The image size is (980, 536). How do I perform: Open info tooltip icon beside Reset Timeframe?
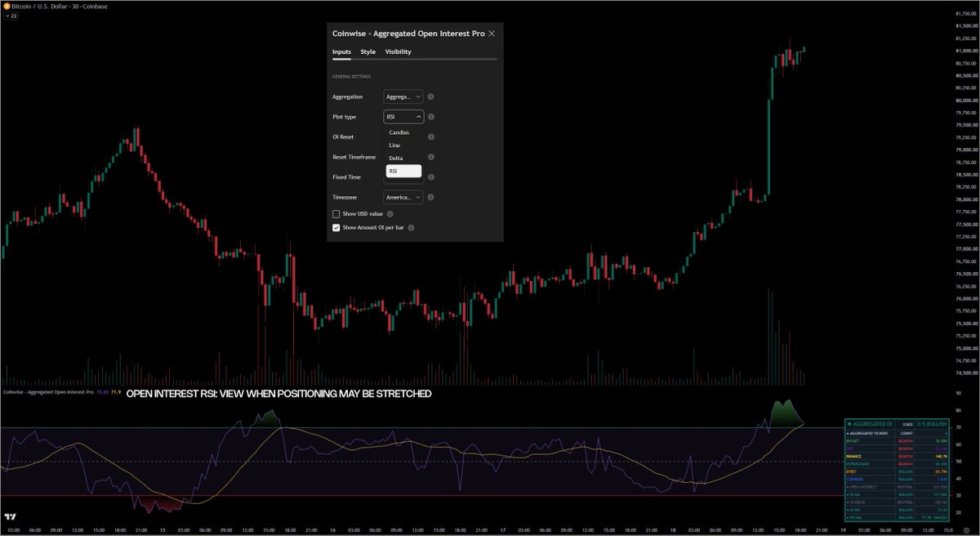pyautogui.click(x=431, y=157)
